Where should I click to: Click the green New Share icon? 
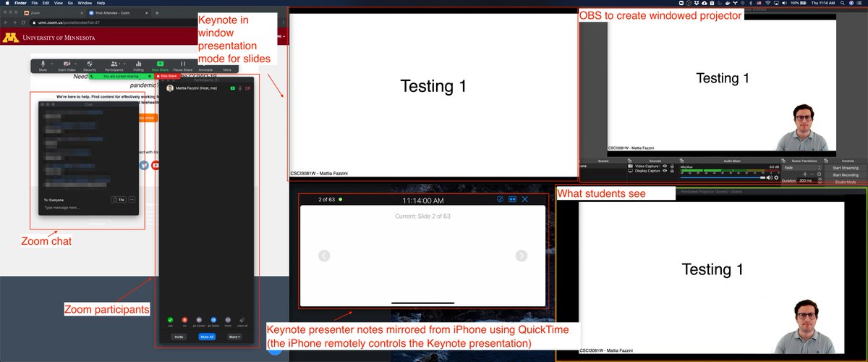pyautogui.click(x=160, y=63)
